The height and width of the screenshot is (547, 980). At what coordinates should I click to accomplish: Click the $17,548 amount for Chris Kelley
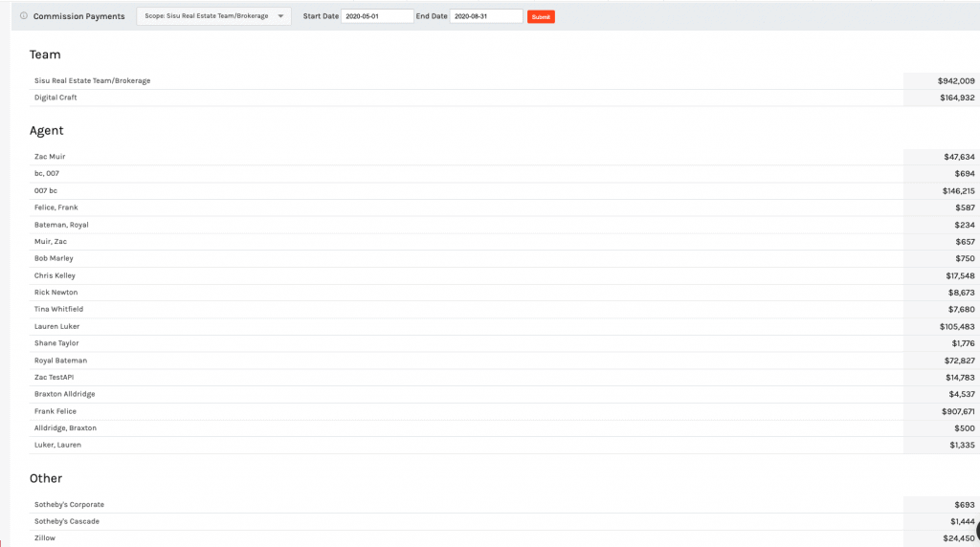pyautogui.click(x=960, y=275)
